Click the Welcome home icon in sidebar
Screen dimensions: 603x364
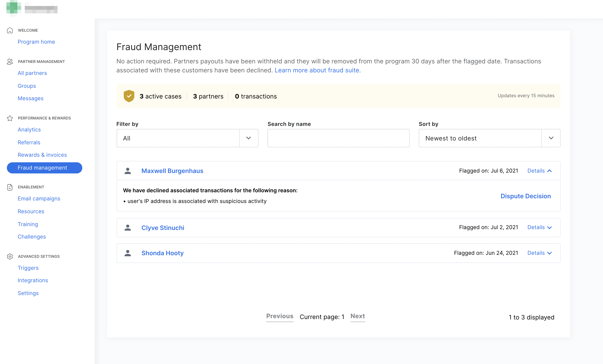tap(10, 30)
